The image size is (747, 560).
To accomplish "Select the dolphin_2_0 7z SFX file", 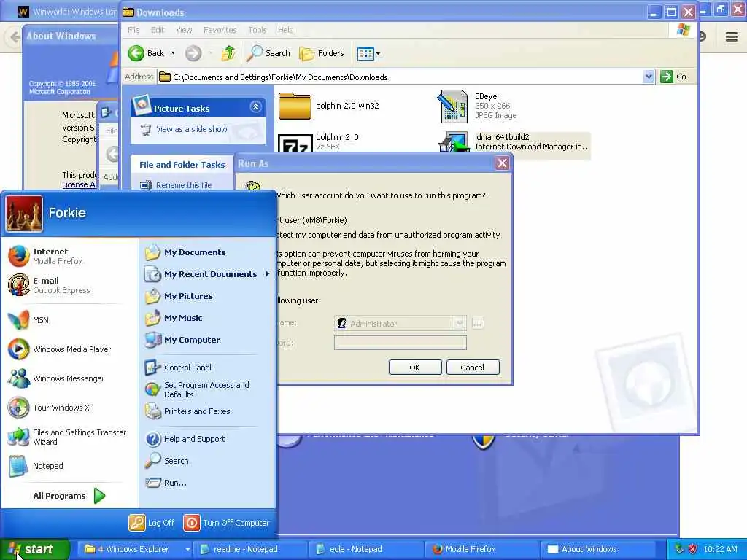I will coord(318,142).
